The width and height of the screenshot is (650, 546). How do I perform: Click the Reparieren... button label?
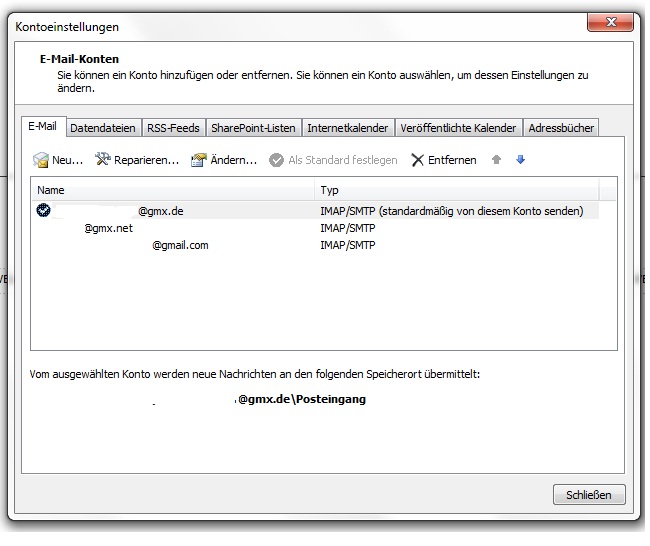point(146,160)
